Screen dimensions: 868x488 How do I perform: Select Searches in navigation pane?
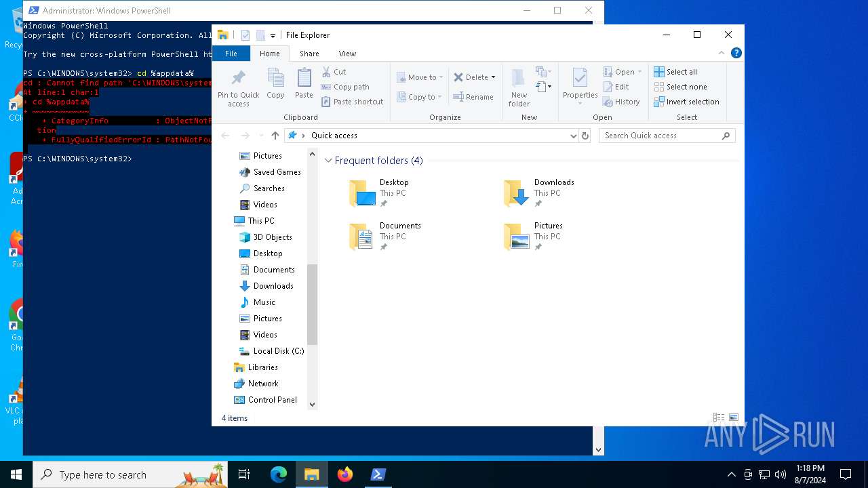click(x=262, y=188)
